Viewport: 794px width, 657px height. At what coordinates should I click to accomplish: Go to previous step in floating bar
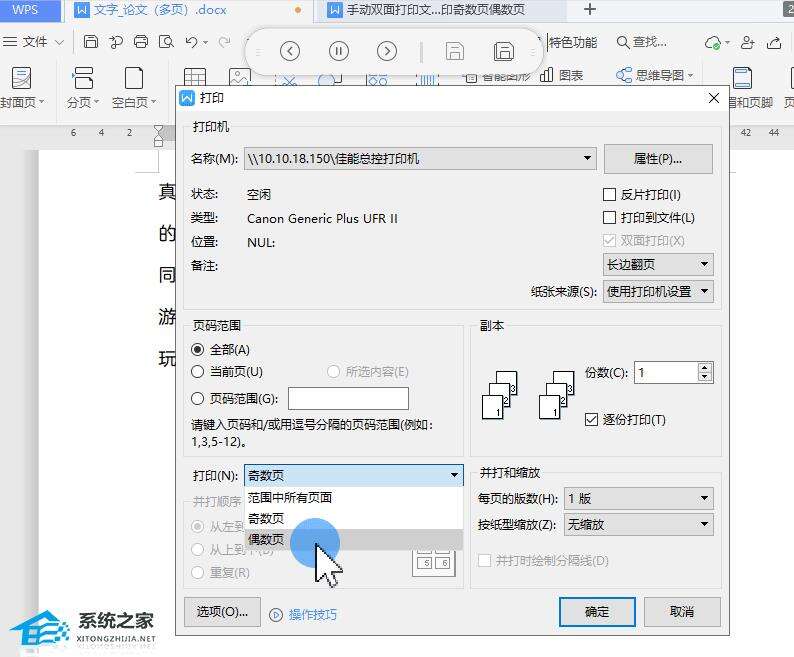pyautogui.click(x=290, y=51)
